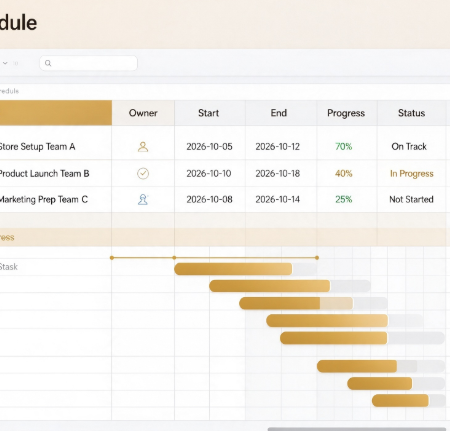The width and height of the screenshot is (450, 431).
Task: Click the fourth Gantt bar from the top
Action: [327, 321]
